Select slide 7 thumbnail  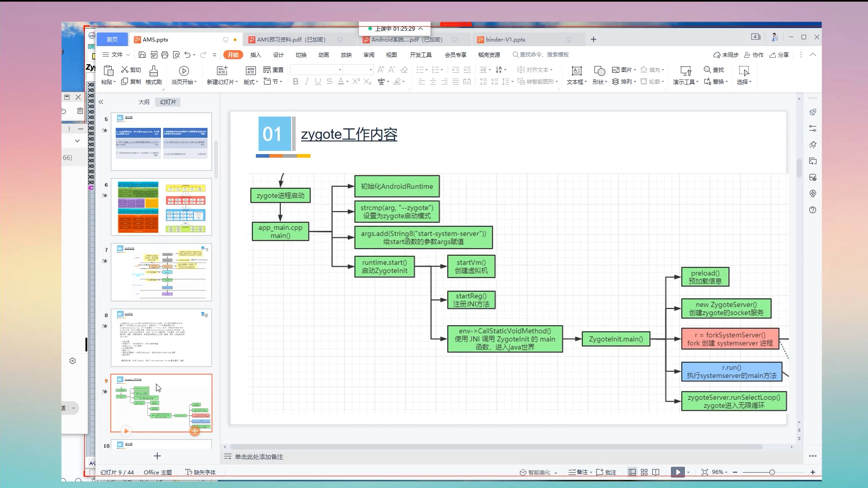pos(161,272)
